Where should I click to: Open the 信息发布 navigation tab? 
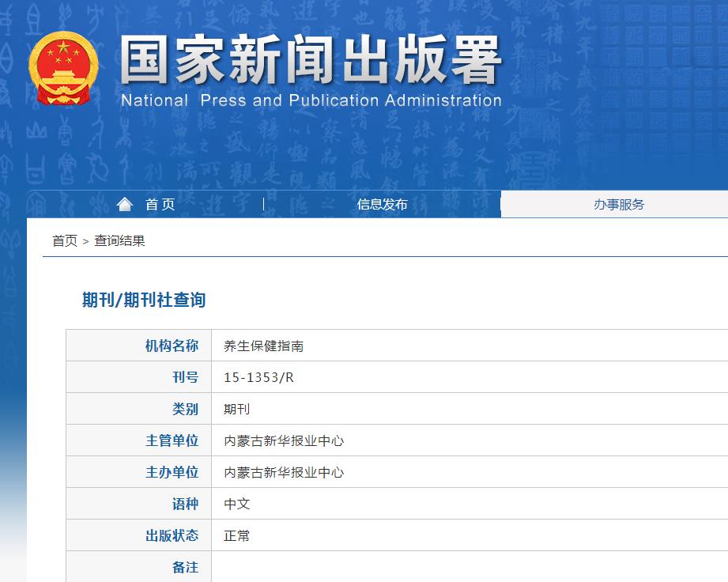point(382,204)
